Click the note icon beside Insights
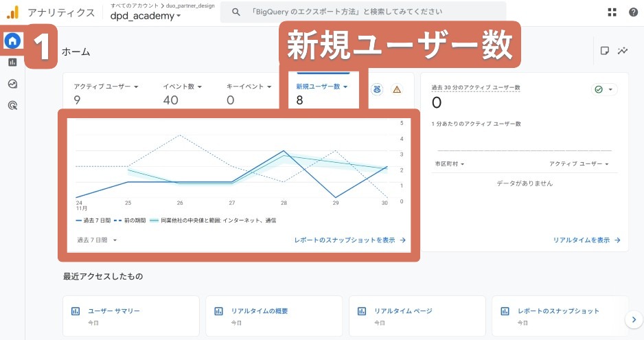Screen dimensions: 644x340 605,51
